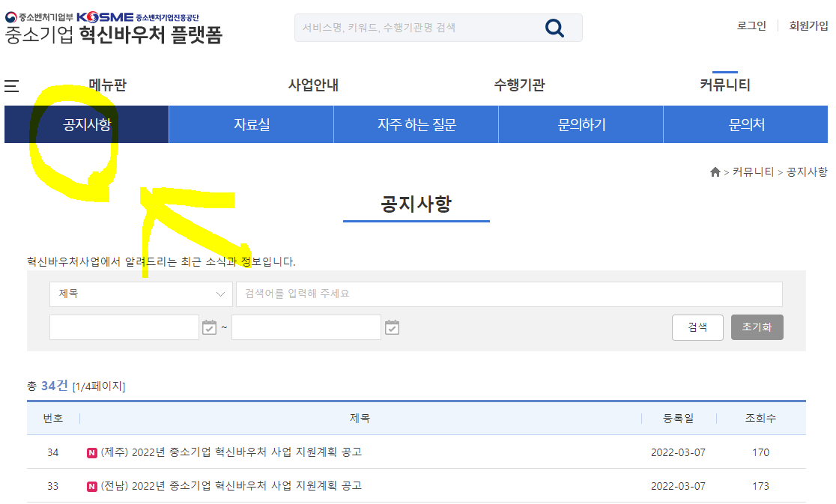The width and height of the screenshot is (836, 504).
Task: Click the home icon in the breadcrumb
Action: [715, 171]
